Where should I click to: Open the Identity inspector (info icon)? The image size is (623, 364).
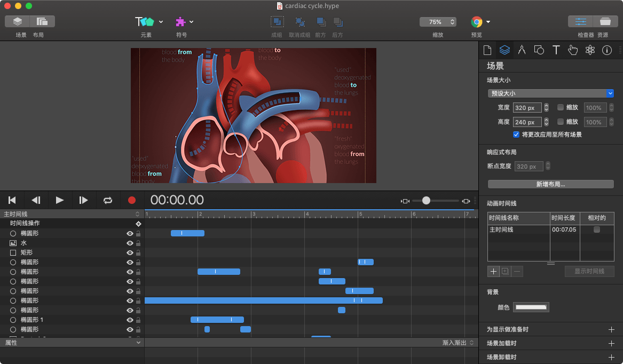pos(607,50)
